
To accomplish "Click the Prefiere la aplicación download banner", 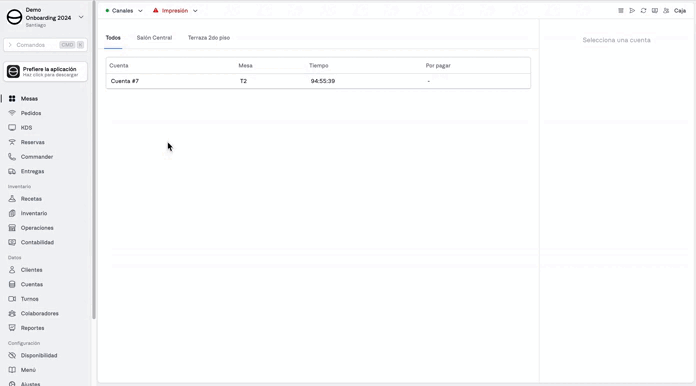I will [45, 71].
